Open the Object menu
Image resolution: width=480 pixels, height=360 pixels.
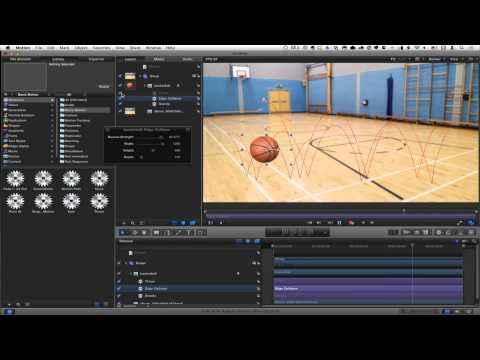[x=81, y=48]
